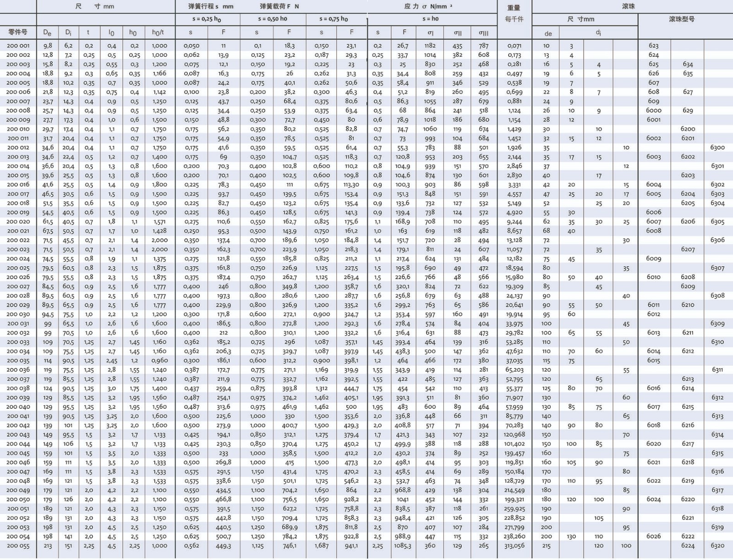This screenshot has height=560, width=733.
Task: Select the σIII column header
Action: [x=483, y=33]
